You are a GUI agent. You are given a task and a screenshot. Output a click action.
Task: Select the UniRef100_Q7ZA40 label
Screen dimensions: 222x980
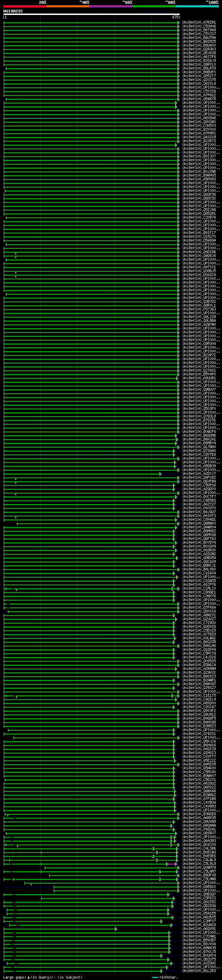199,451
